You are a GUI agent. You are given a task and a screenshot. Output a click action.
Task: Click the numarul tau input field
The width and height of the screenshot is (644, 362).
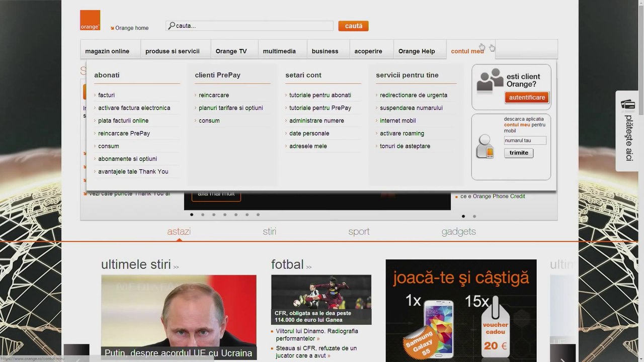click(x=525, y=140)
